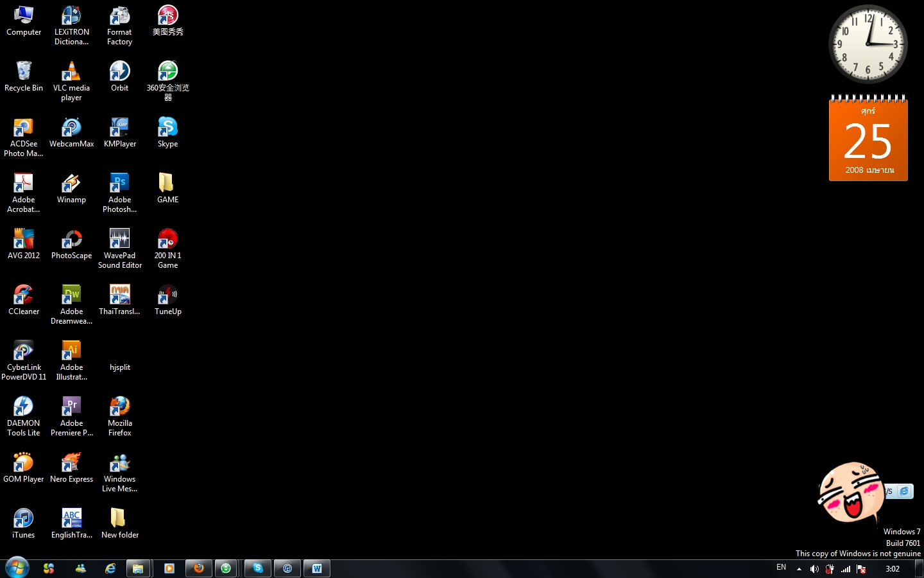Select the WebcamMax desktop shortcut
Screen dimensions: 924x578
click(71, 133)
